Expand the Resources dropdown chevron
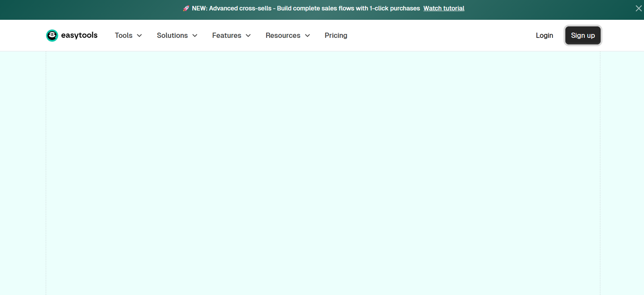644x295 pixels. [x=308, y=35]
